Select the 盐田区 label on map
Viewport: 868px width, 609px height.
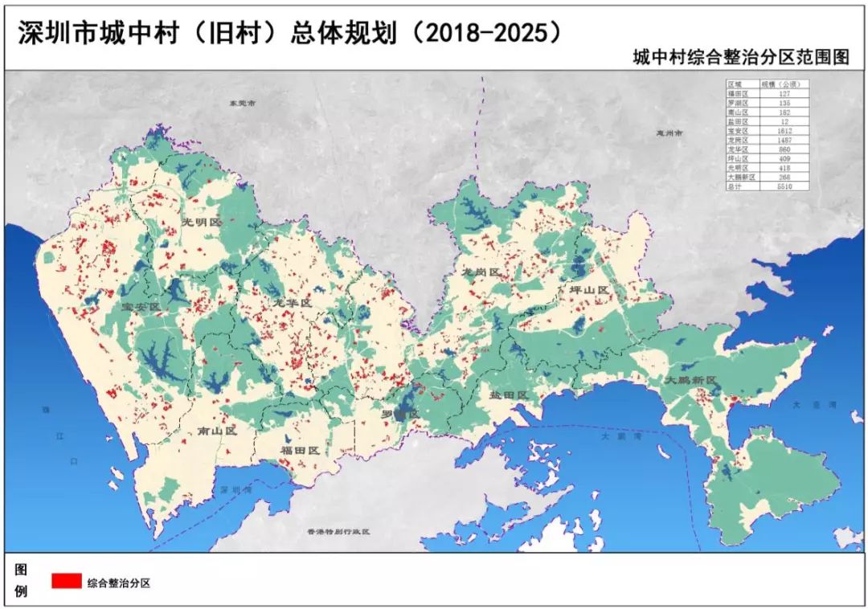point(507,394)
